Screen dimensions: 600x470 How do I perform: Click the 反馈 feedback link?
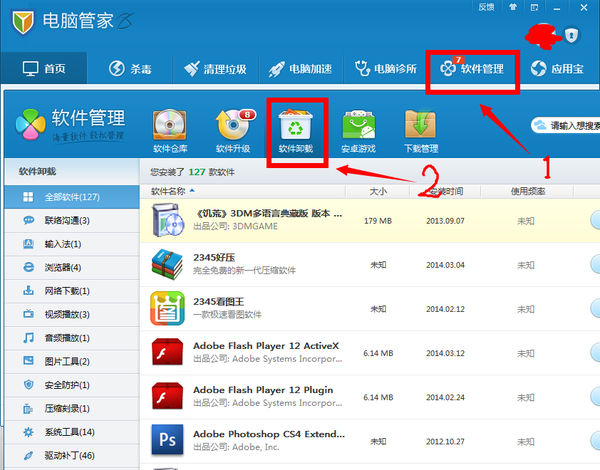[486, 7]
